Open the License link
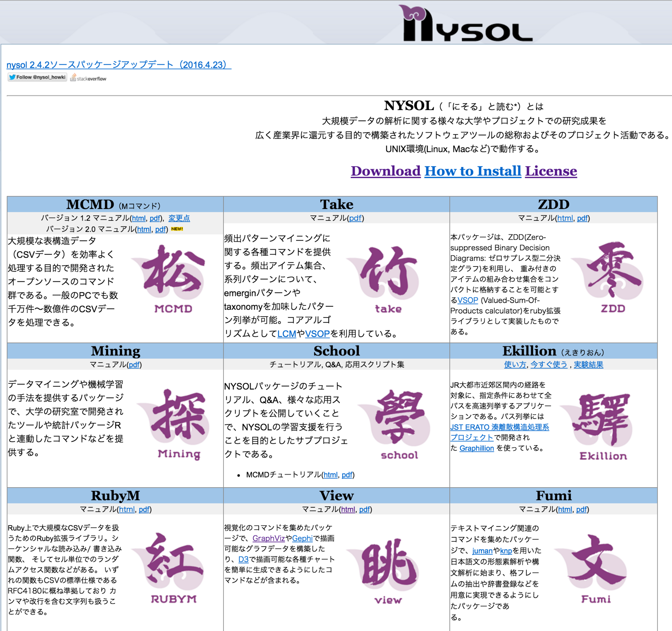Viewport: 672px width, 631px height. click(x=551, y=171)
